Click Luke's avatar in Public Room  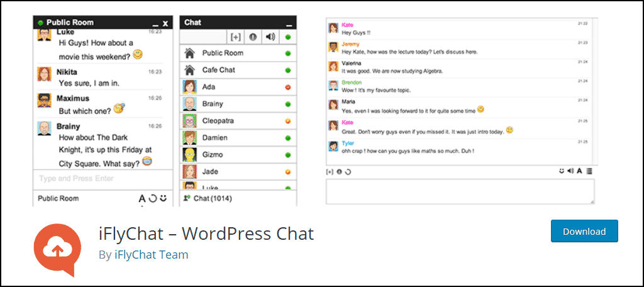(x=44, y=35)
